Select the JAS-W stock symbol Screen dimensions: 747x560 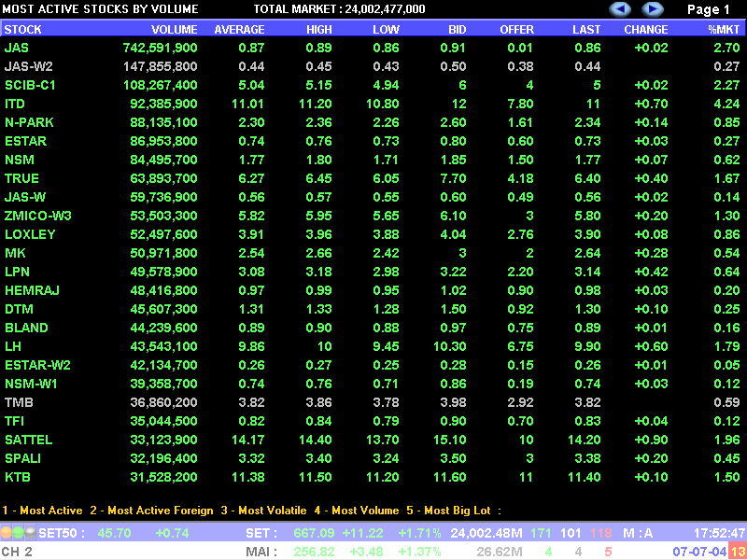point(25,197)
